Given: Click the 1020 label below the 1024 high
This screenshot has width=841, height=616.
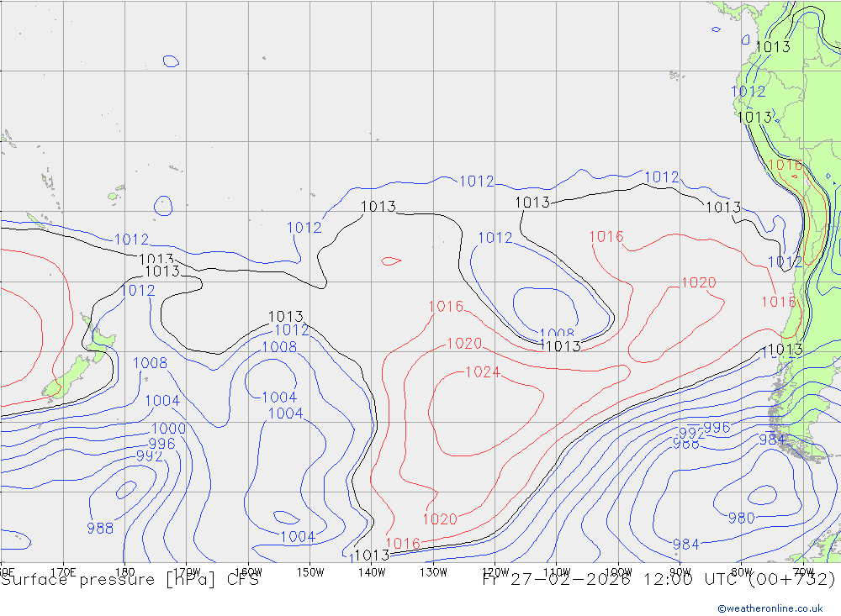Looking at the screenshot, I should pyautogui.click(x=439, y=519).
